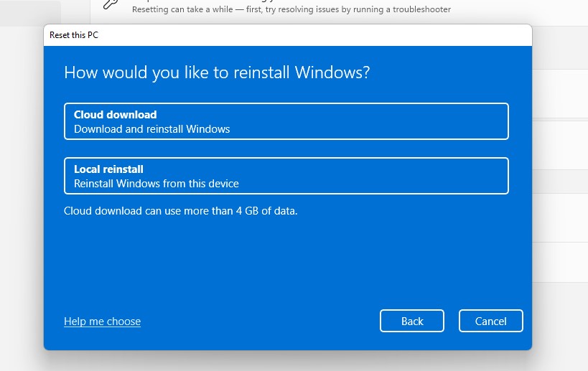Click 'Resetting can take a while' troubleshooter text
588x371 pixels.
(291, 9)
